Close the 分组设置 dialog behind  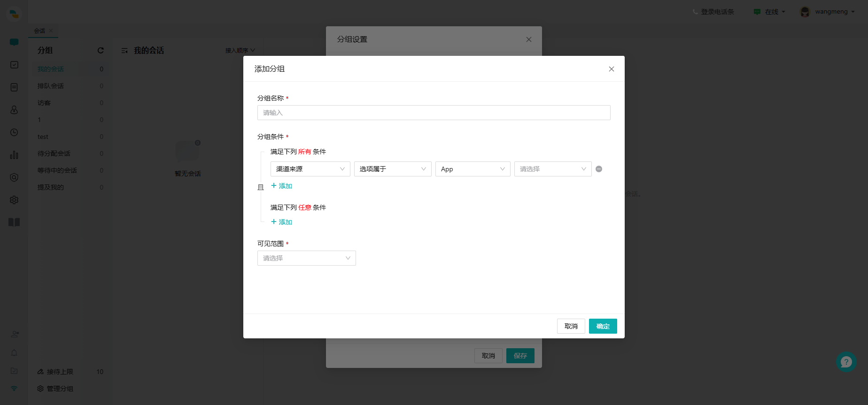(529, 39)
